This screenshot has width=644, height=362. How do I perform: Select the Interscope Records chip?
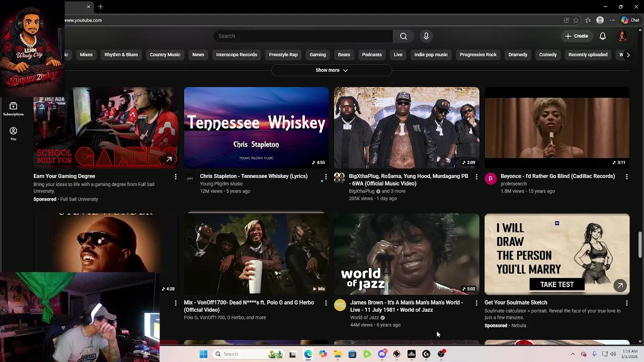tap(236, 55)
